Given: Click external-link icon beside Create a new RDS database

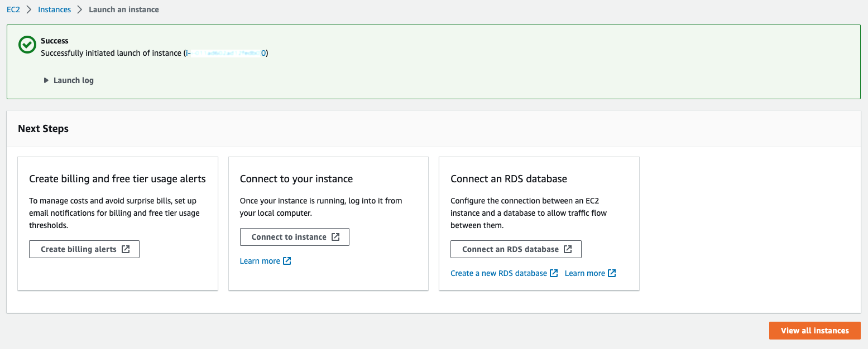Looking at the screenshot, I should (x=554, y=273).
